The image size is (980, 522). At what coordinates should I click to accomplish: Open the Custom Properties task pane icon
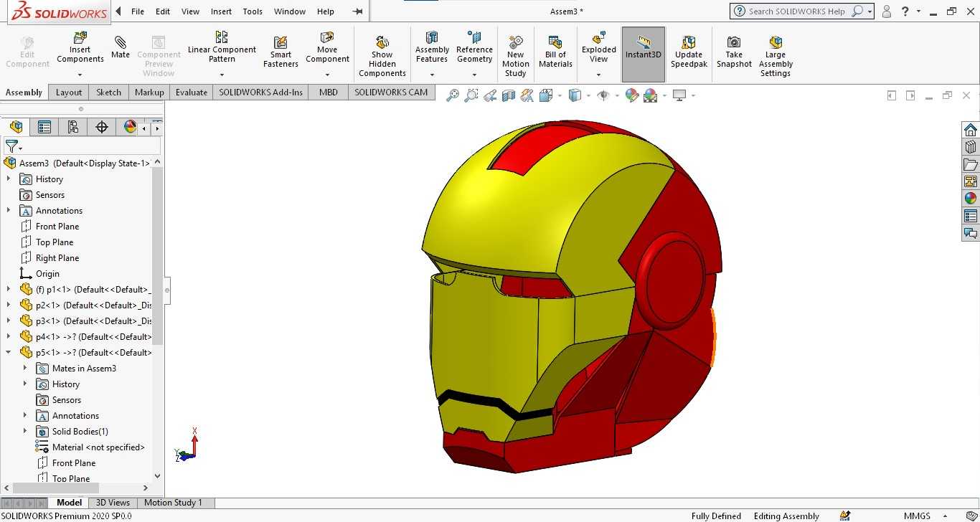[971, 216]
